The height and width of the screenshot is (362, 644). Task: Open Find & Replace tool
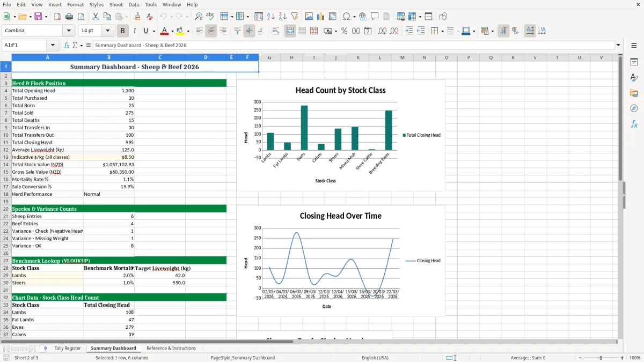pos(199,17)
